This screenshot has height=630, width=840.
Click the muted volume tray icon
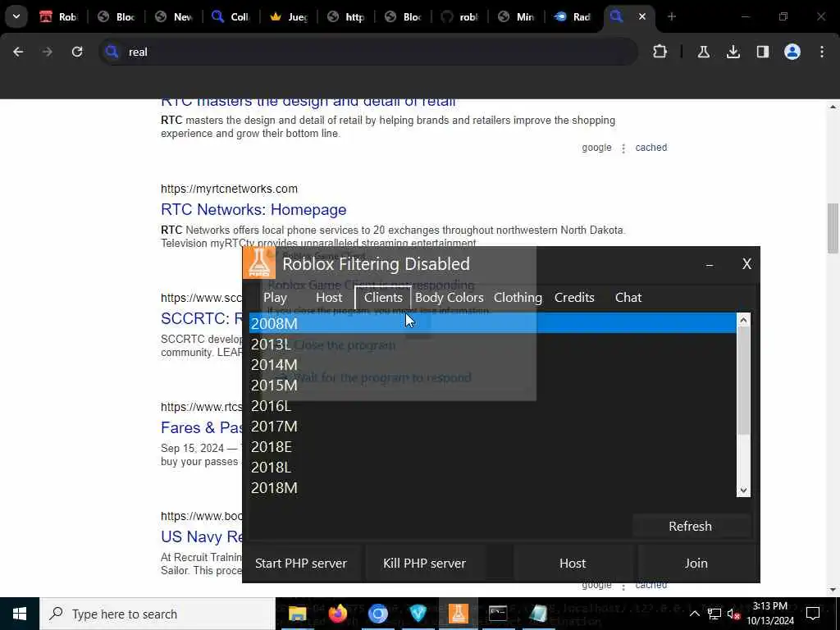click(734, 614)
